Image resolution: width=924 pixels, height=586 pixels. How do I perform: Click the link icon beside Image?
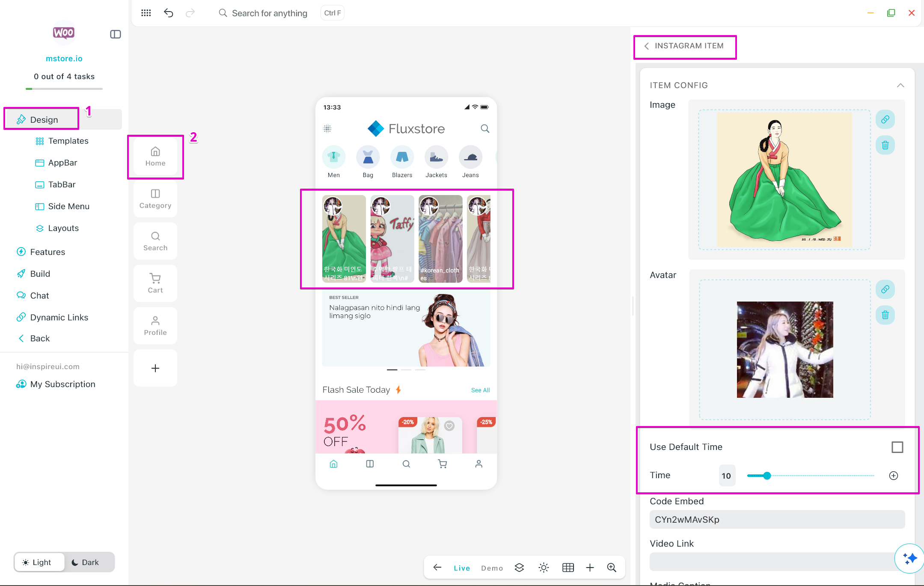point(885,119)
